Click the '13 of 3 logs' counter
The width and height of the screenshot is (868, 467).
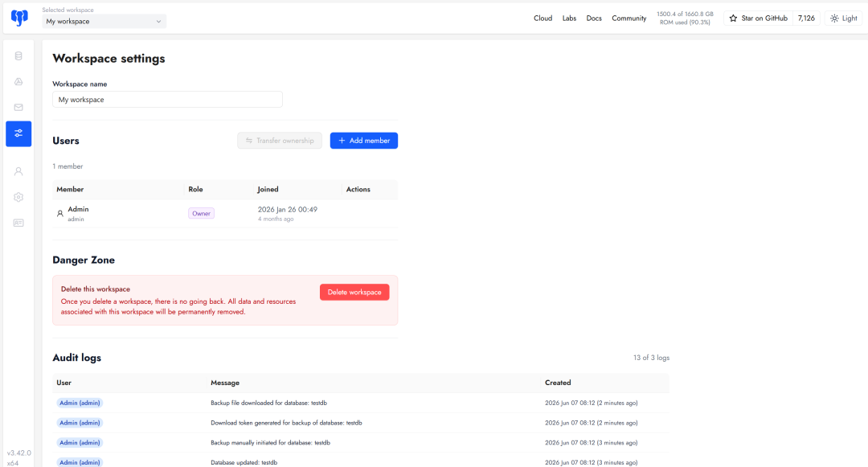652,358
